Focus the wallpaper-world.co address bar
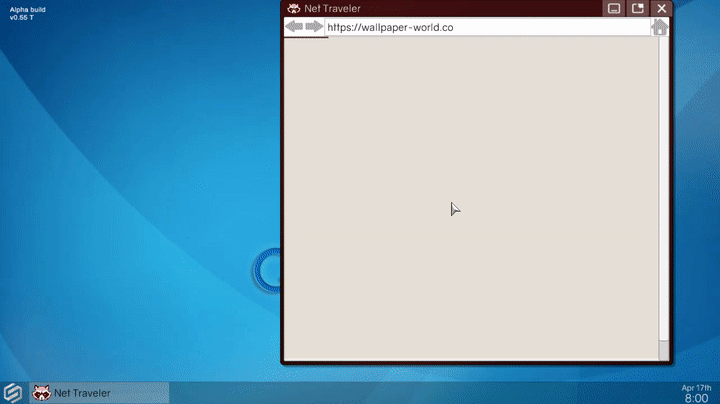The image size is (720, 404). point(480,27)
